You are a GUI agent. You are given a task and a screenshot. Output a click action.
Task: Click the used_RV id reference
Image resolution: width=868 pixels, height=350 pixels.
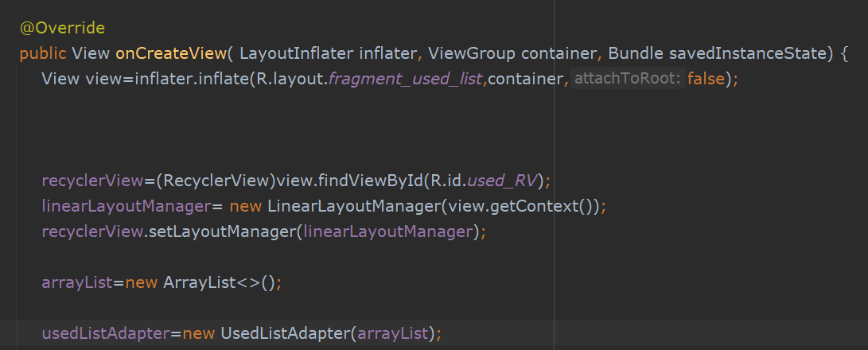(501, 181)
